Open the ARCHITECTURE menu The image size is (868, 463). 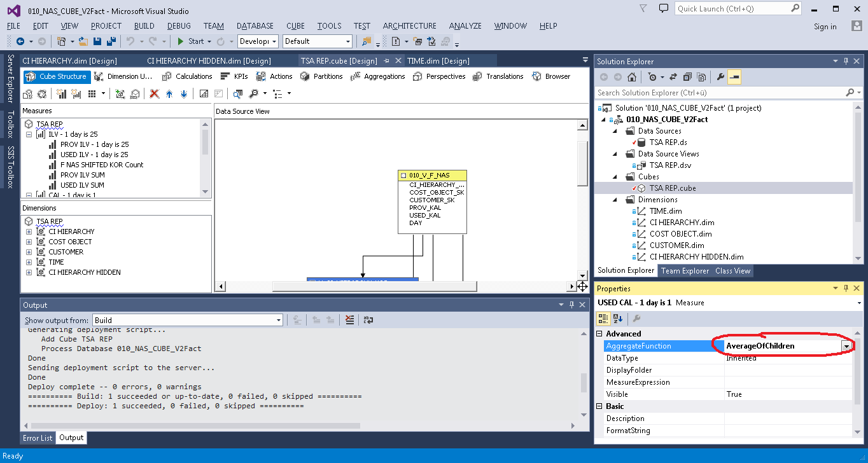click(x=410, y=26)
